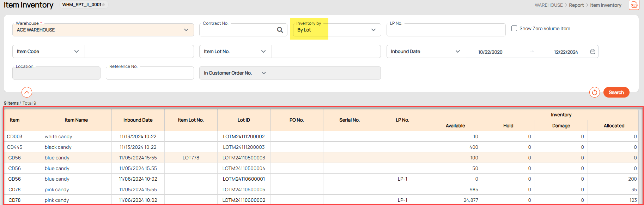Expand the In Customer Order No. dropdown
This screenshot has height=205, width=644.
263,73
